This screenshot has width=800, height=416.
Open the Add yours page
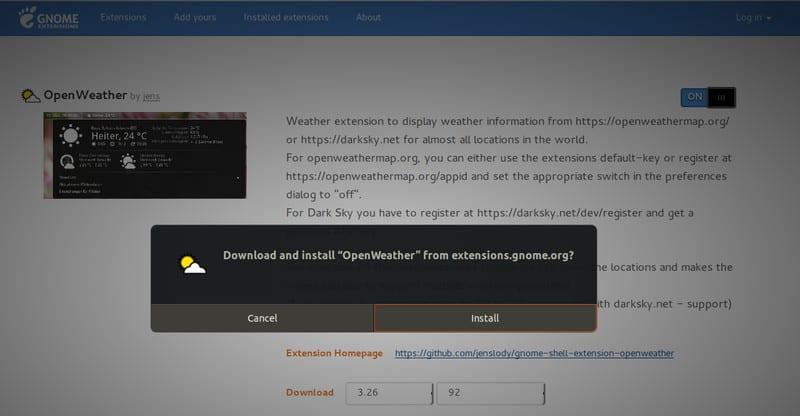pyautogui.click(x=194, y=17)
